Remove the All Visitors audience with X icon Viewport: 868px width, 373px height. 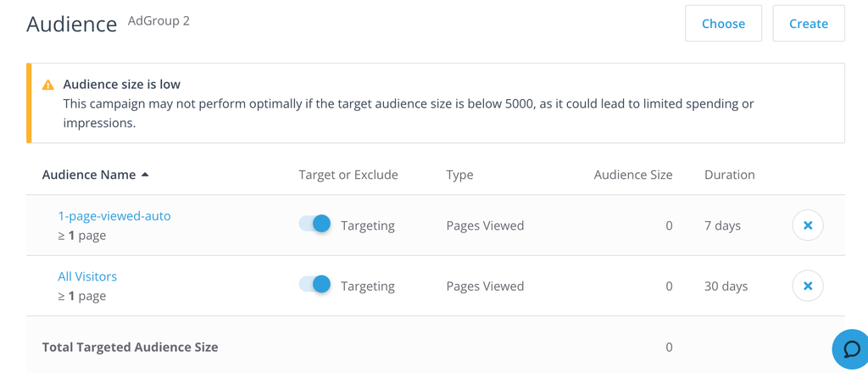[808, 286]
